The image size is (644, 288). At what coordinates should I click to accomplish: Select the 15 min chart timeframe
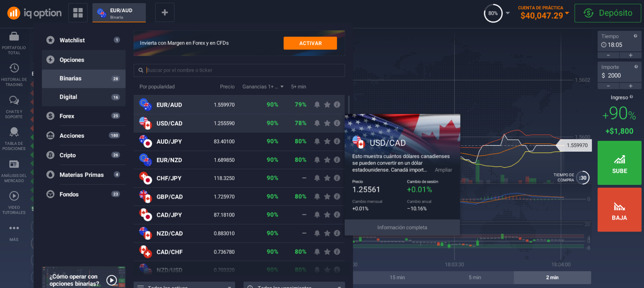(397, 278)
